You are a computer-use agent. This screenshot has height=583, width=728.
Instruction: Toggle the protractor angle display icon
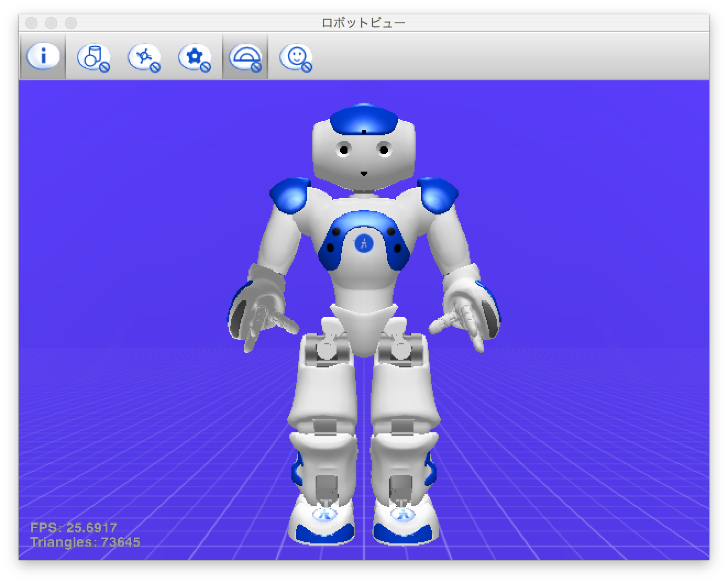click(x=245, y=57)
